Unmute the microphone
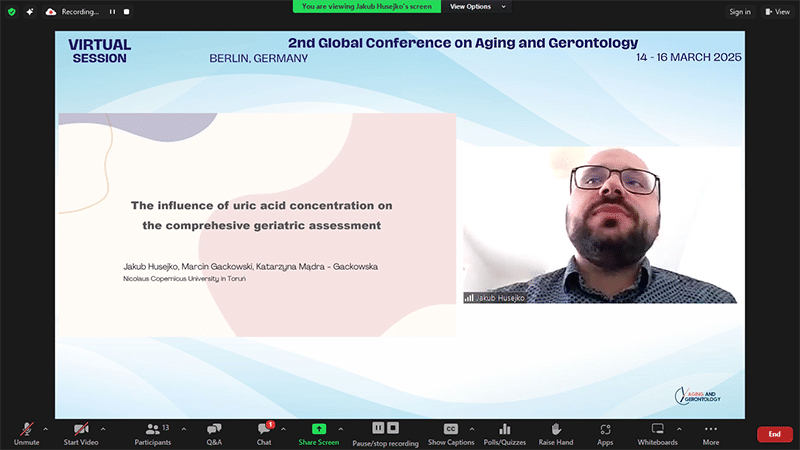Viewport: 800px width, 450px height. coord(27,430)
